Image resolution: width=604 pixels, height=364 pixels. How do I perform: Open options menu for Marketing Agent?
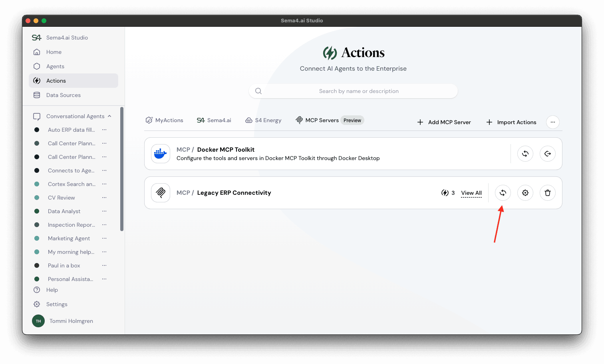104,238
